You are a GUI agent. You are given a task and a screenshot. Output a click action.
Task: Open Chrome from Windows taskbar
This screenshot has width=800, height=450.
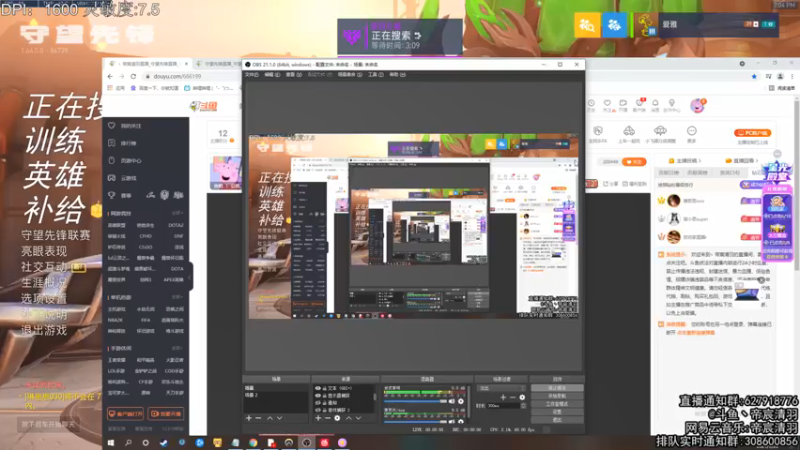point(253,442)
